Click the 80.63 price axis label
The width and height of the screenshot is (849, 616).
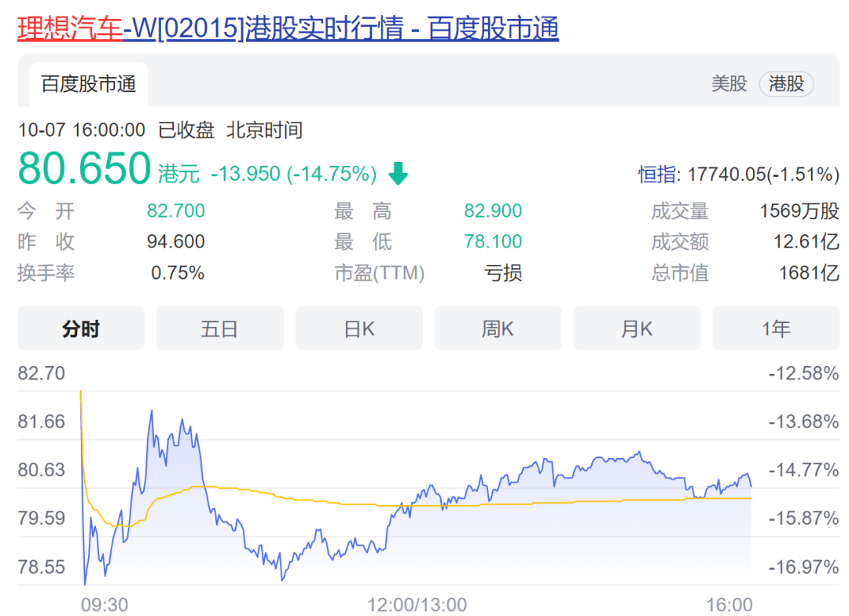point(41,469)
